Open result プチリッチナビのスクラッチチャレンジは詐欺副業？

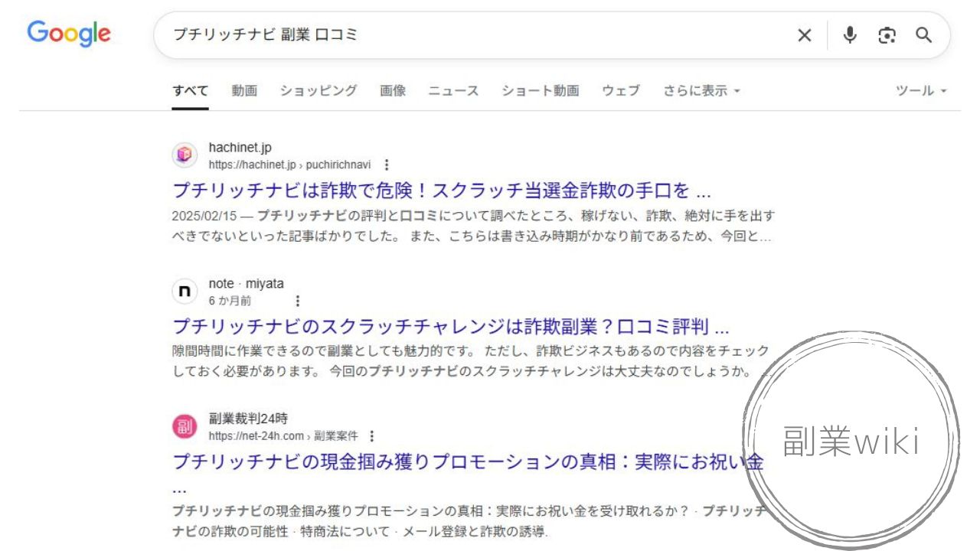[x=450, y=326]
